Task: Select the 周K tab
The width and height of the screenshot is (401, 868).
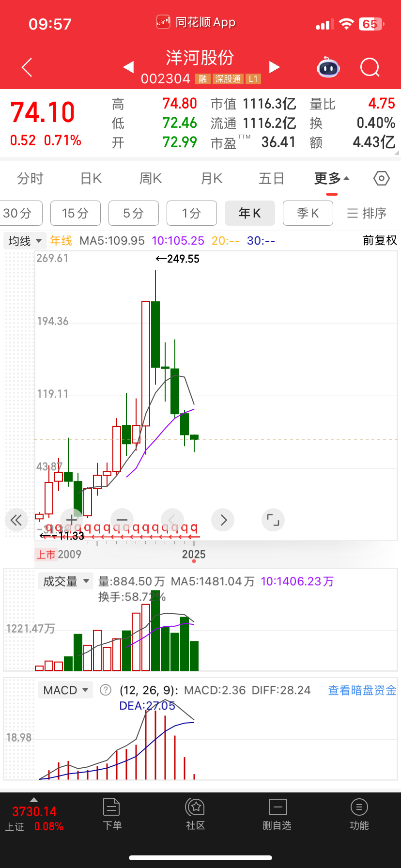Action: pos(151,178)
